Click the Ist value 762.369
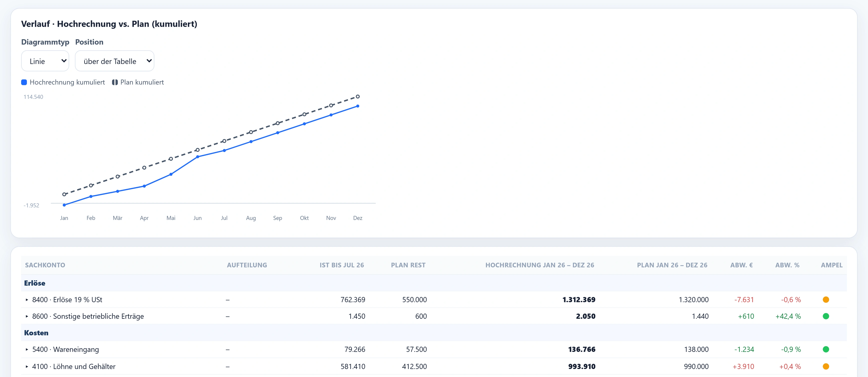The image size is (868, 377). pos(353,300)
